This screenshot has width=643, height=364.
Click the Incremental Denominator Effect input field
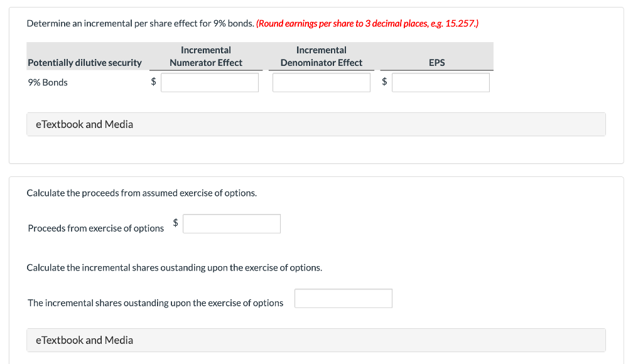[321, 82]
